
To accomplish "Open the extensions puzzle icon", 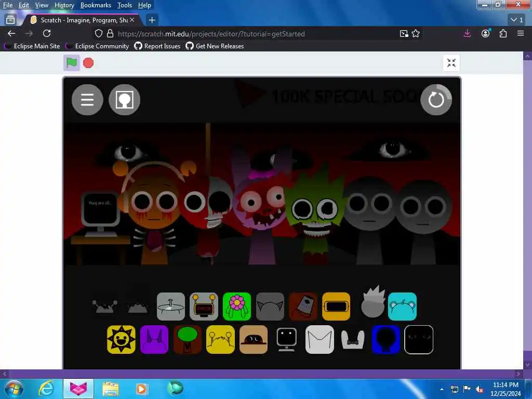I will (x=503, y=33).
